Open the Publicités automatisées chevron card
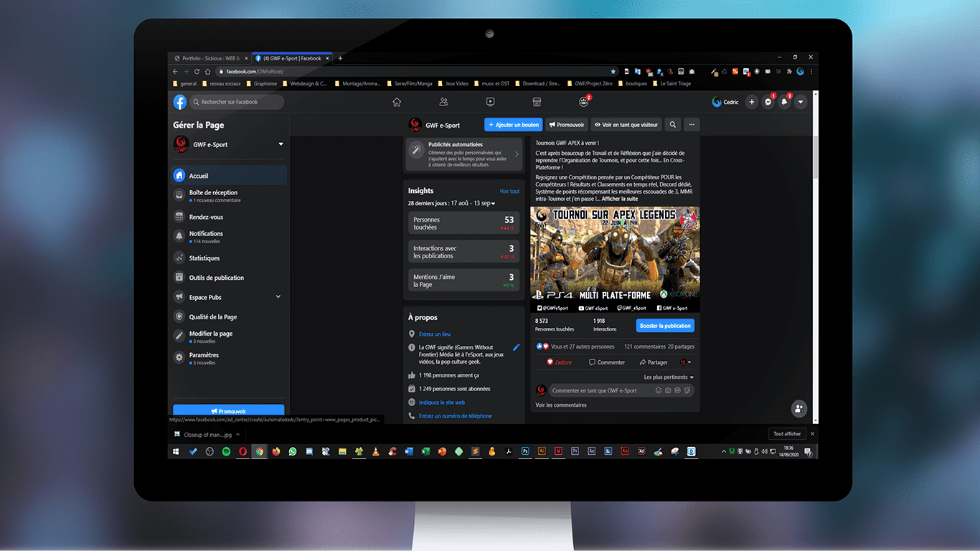This screenshot has height=551, width=980. click(517, 154)
